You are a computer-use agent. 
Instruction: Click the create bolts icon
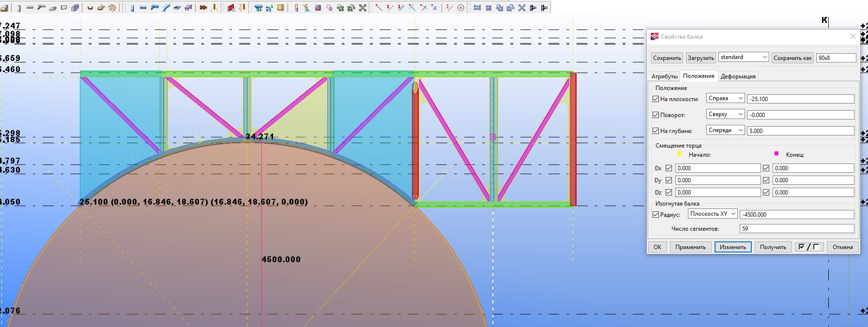point(203,8)
